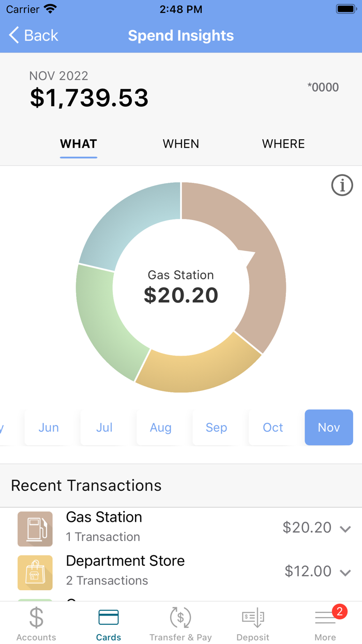Image resolution: width=362 pixels, height=644 pixels.
Task: Select June in the month picker
Action: pyautogui.click(x=49, y=428)
